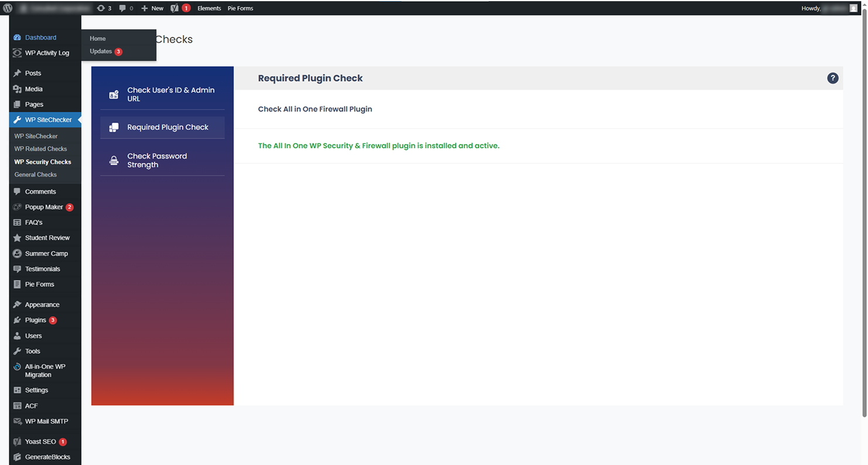The image size is (868, 465).
Task: Click the text Check All in One Firewall Plugin
Action: [x=315, y=109]
